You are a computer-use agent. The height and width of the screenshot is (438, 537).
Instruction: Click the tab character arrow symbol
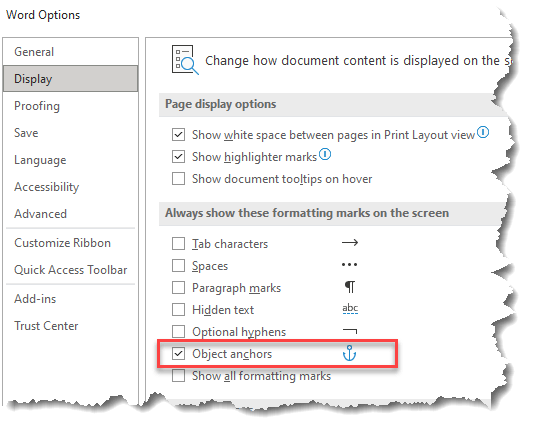tap(350, 243)
